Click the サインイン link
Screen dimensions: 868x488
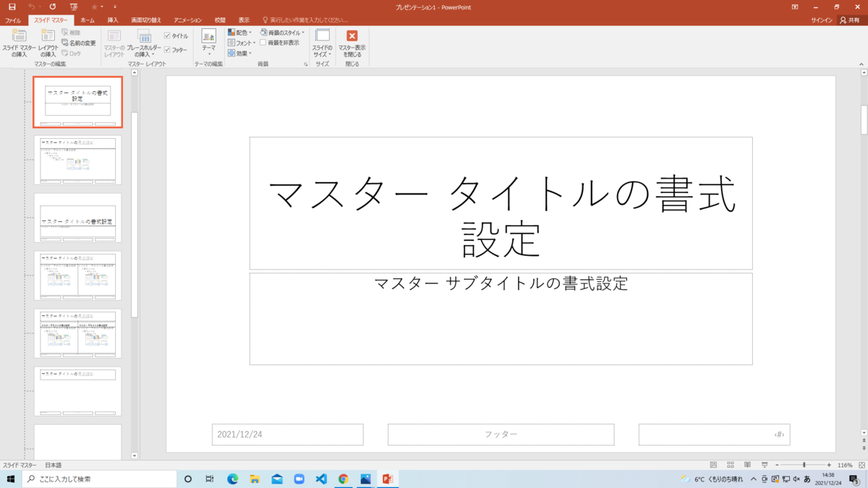pyautogui.click(x=822, y=20)
